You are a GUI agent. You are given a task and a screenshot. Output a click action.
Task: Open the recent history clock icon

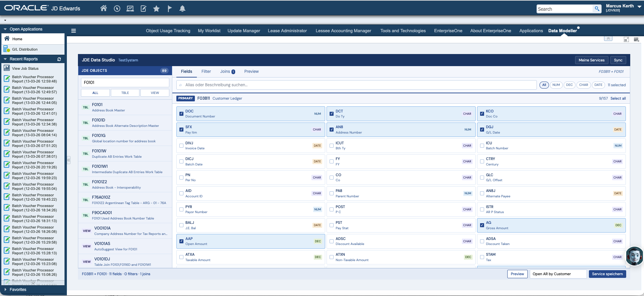tap(117, 9)
